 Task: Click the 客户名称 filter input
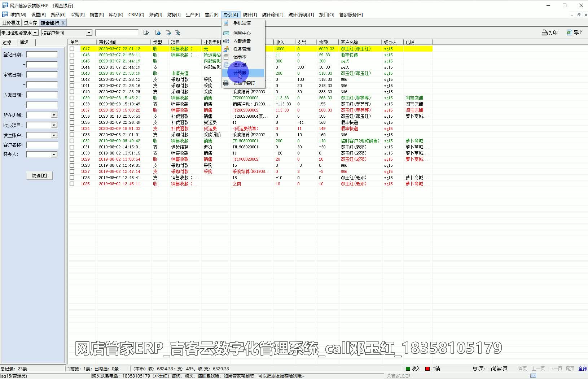tap(42, 145)
